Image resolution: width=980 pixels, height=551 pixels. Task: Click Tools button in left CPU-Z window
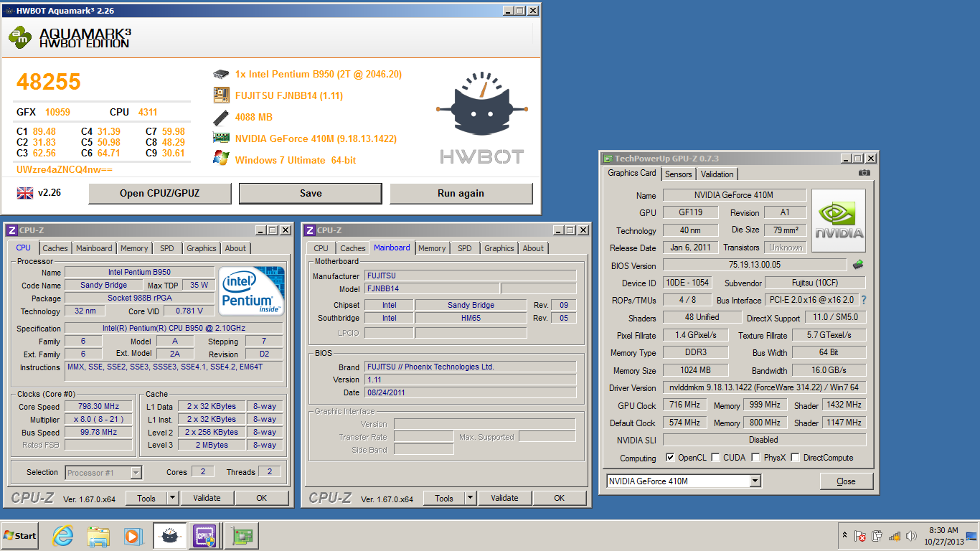[x=146, y=498]
